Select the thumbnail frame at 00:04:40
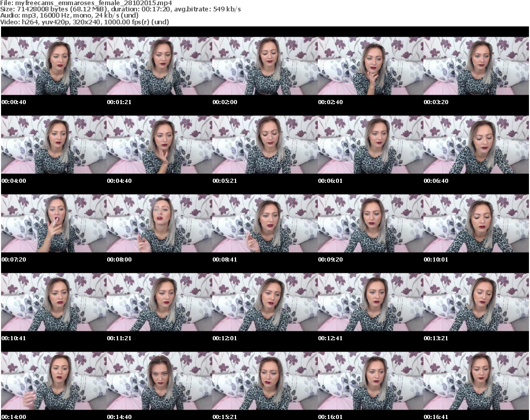 coord(159,144)
